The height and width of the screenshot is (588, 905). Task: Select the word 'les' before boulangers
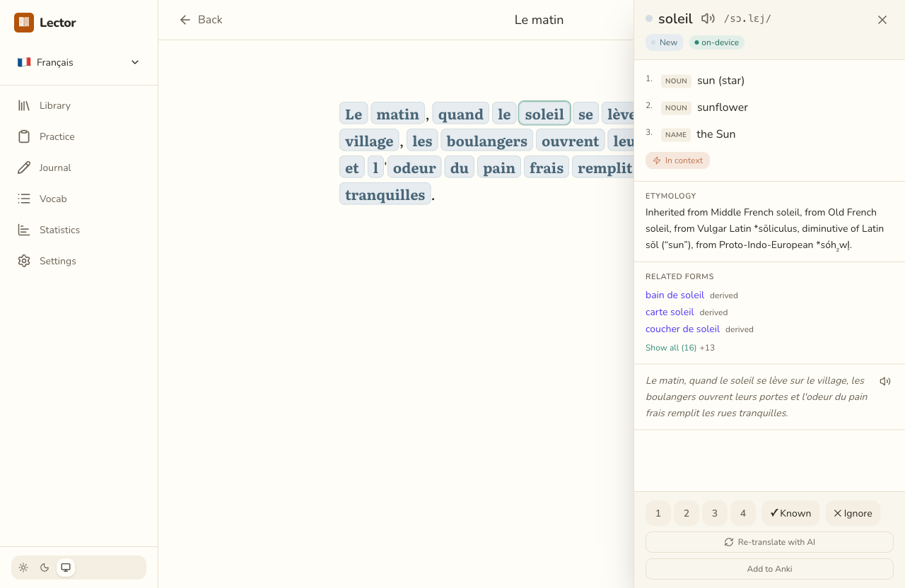coord(422,141)
